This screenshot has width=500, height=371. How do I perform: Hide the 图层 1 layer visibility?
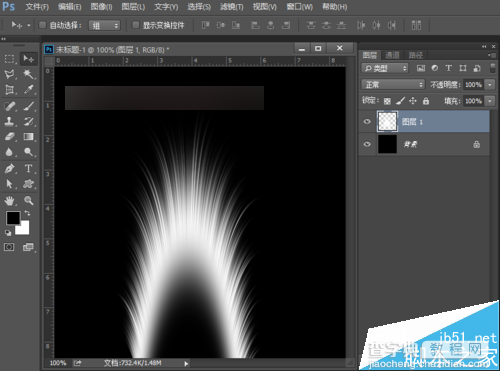click(x=367, y=122)
